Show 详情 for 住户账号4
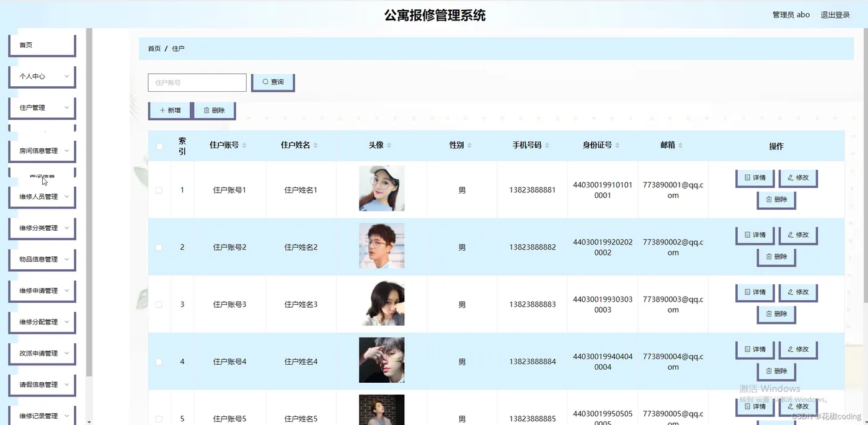The width and height of the screenshot is (868, 425). coord(755,349)
